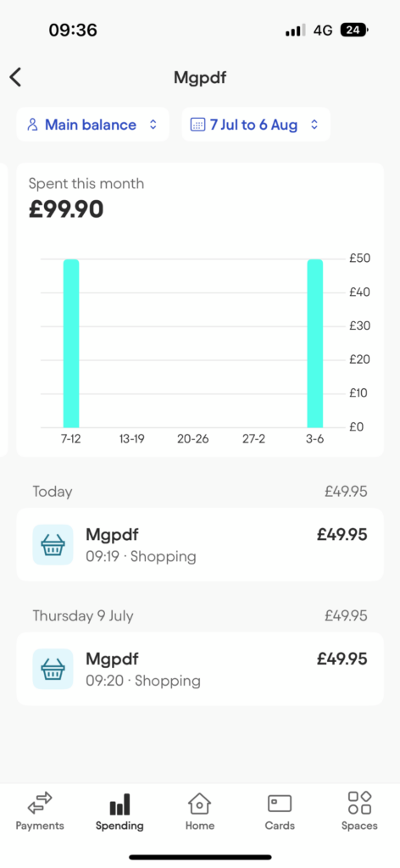The width and height of the screenshot is (400, 868).
Task: Open today's Mgpdf £49.95 transaction
Action: coord(200,545)
